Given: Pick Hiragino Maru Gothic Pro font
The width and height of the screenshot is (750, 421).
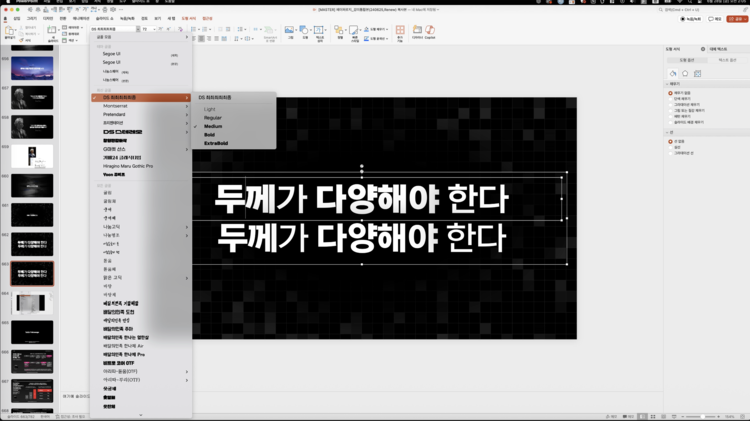Looking at the screenshot, I should pos(128,166).
